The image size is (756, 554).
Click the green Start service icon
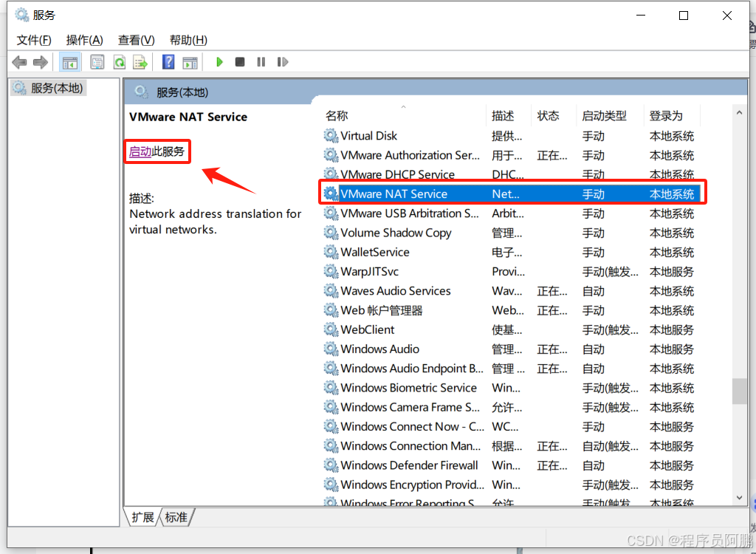[219, 62]
